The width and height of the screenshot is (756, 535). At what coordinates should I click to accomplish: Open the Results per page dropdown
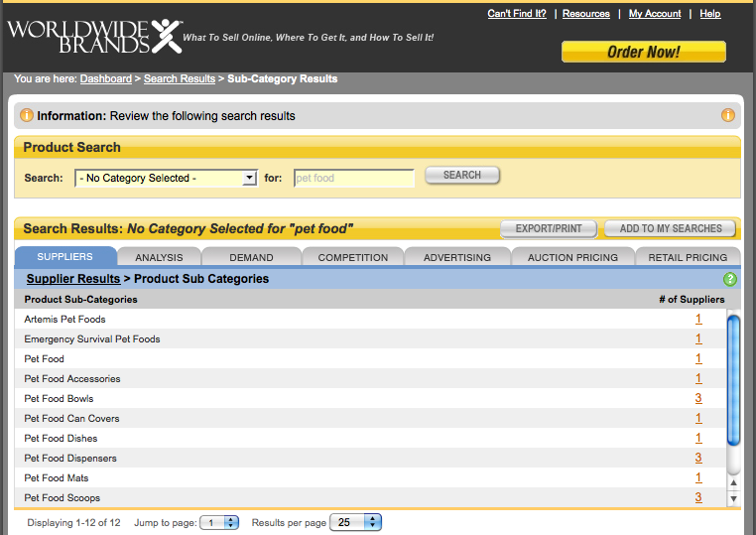click(355, 522)
